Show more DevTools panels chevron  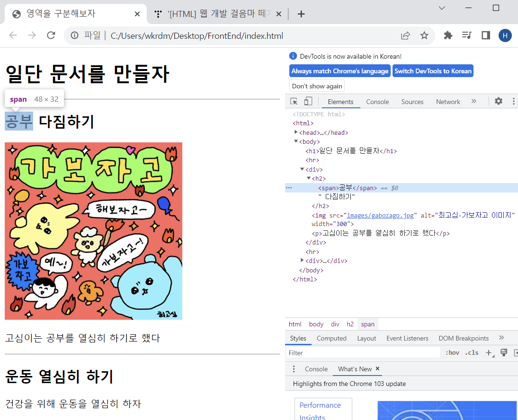[x=474, y=101]
